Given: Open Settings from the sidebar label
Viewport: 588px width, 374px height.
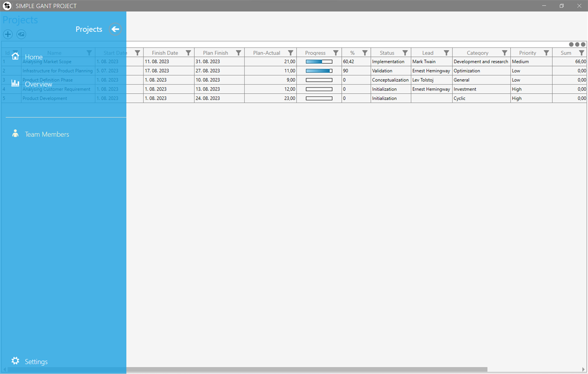Looking at the screenshot, I should point(36,361).
